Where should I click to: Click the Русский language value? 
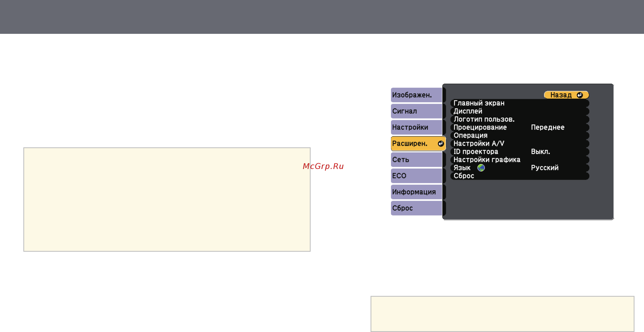click(x=545, y=168)
